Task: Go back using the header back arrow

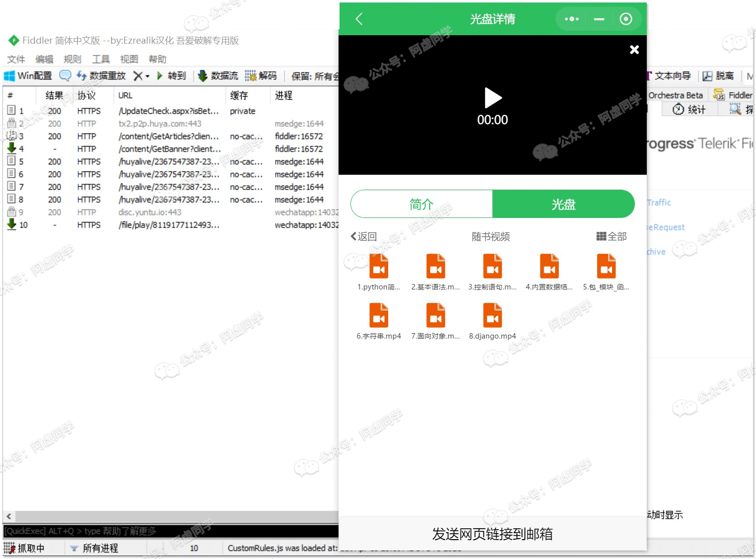Action: point(359,19)
